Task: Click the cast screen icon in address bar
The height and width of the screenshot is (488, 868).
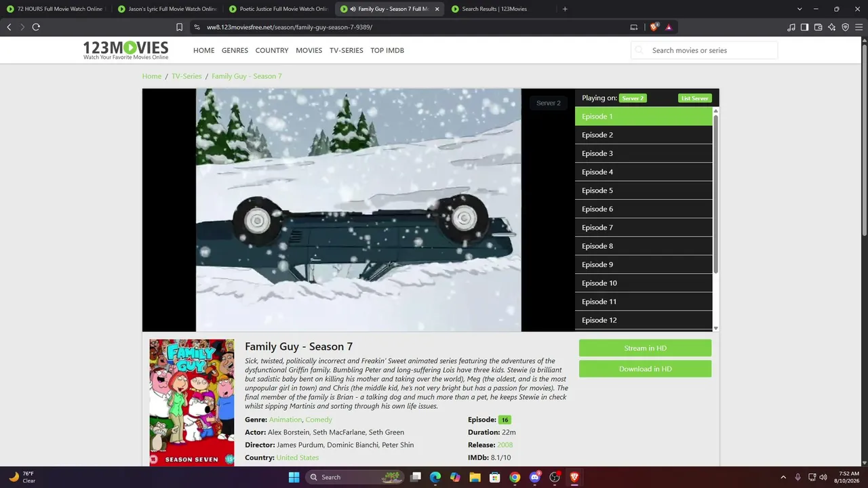Action: 634,27
